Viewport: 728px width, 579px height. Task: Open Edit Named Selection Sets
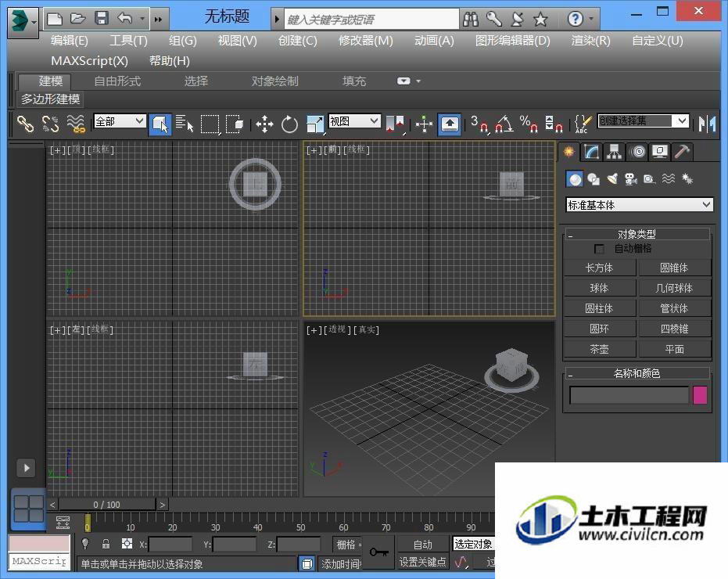583,124
